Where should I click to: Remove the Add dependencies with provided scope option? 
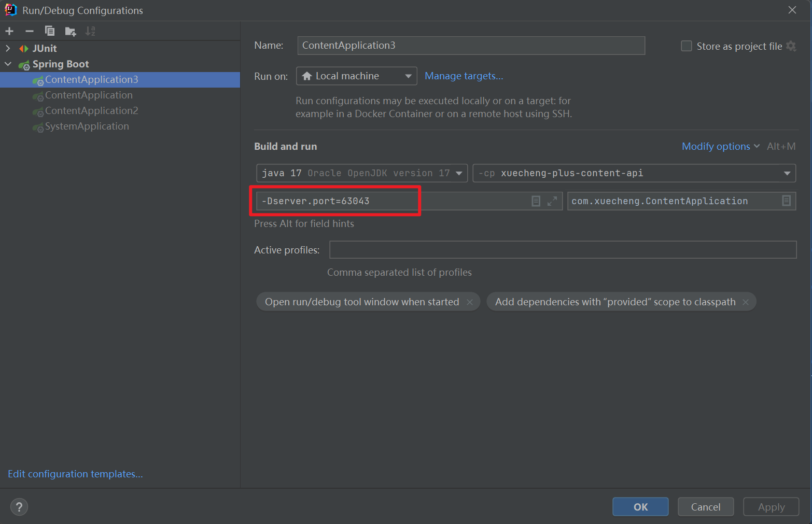(746, 302)
